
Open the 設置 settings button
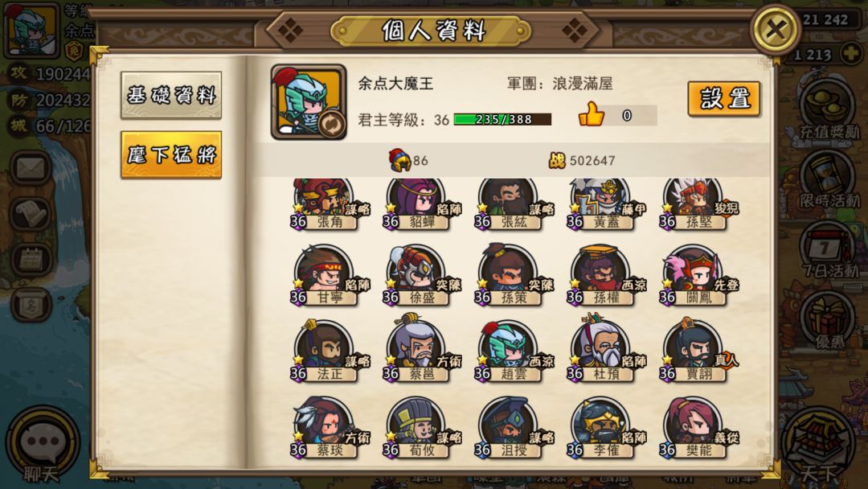pos(723,99)
